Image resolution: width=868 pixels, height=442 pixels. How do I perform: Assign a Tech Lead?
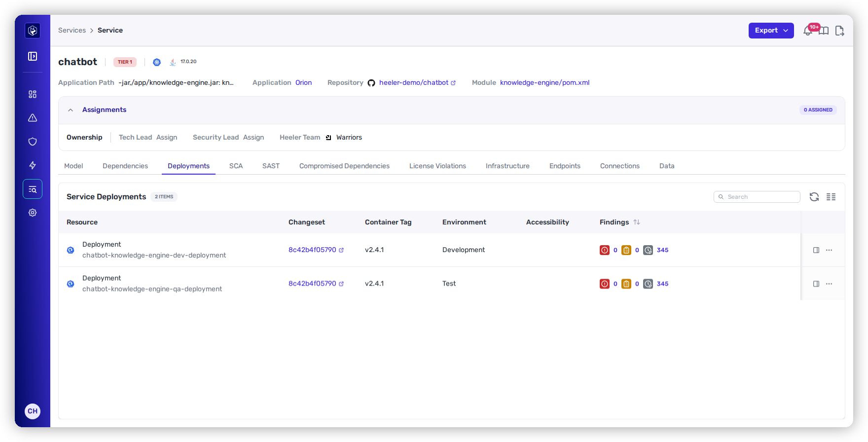click(x=167, y=138)
